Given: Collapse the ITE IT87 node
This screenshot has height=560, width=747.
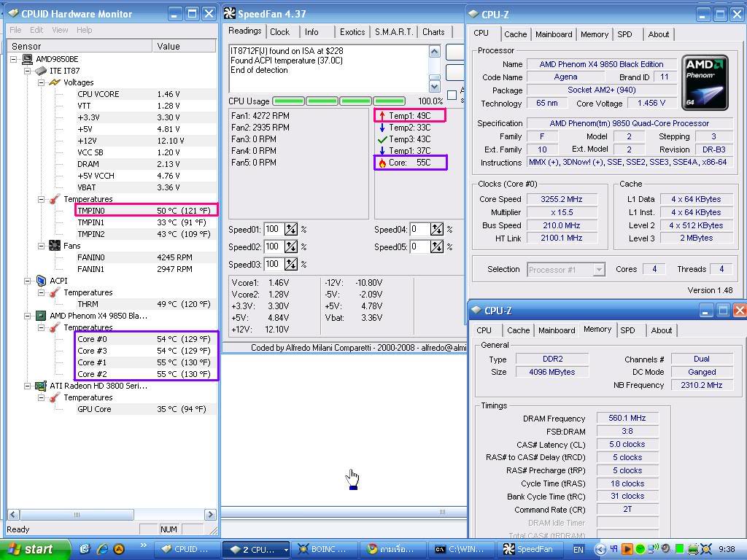Looking at the screenshot, I should click(x=28, y=71).
